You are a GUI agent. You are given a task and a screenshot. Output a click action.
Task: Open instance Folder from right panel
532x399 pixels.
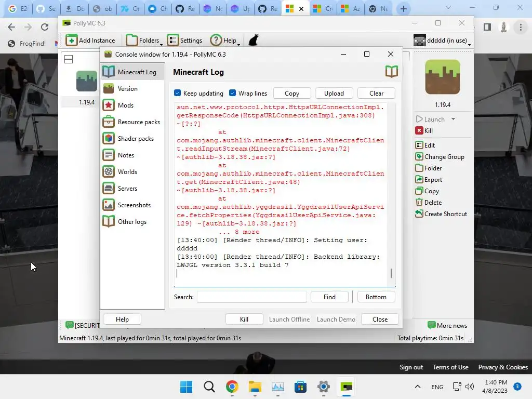[x=429, y=168]
